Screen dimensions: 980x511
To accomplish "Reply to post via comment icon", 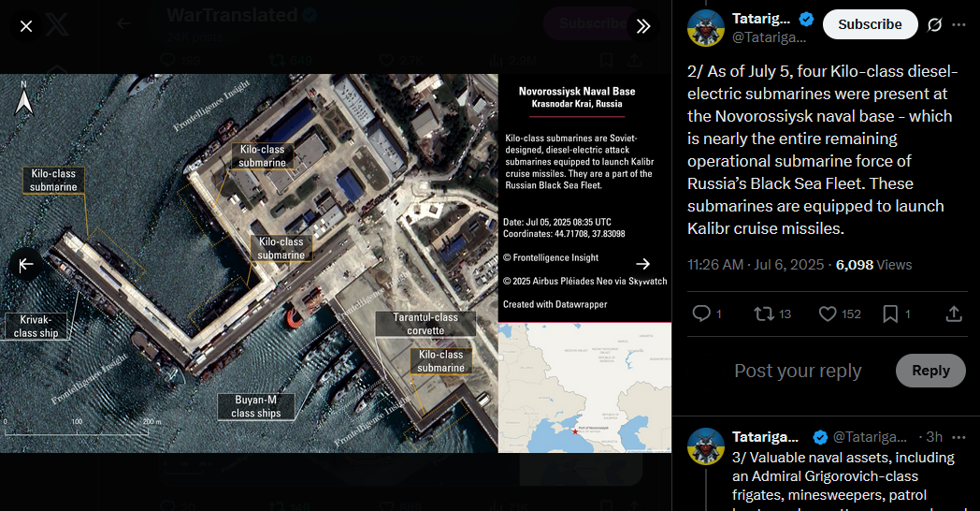I will (x=701, y=314).
